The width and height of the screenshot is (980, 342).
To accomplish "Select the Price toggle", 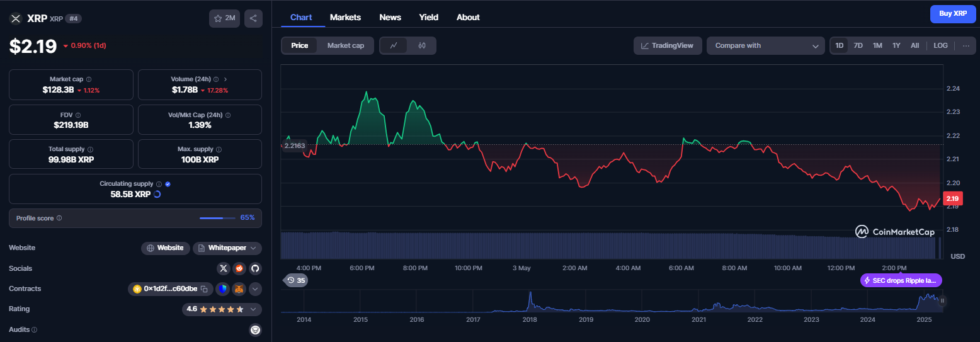I will 300,45.
